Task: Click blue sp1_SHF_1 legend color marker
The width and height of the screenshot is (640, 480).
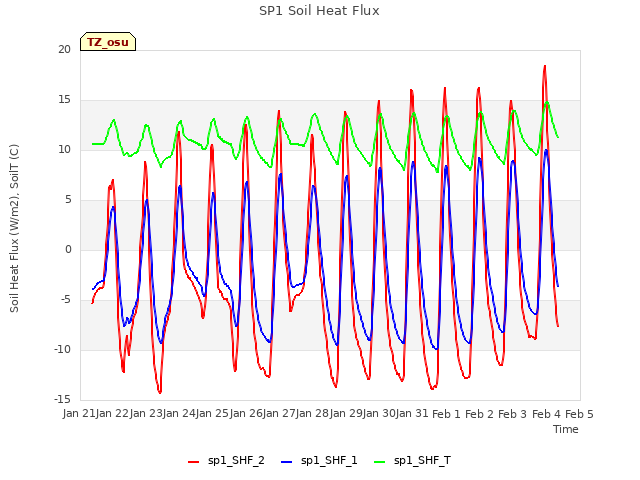Action: [287, 462]
